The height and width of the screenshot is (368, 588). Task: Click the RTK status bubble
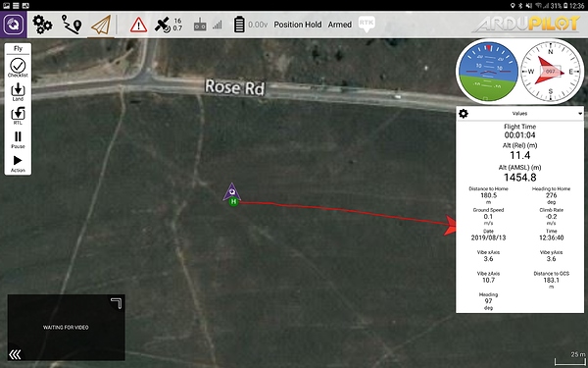366,24
